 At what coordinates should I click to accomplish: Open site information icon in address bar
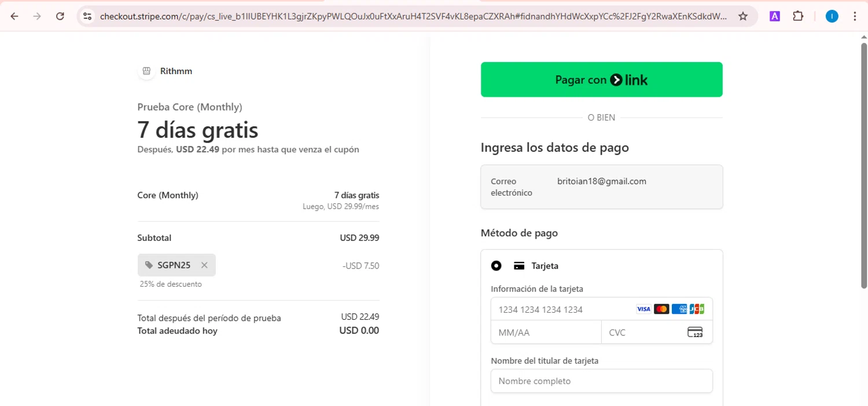87,16
